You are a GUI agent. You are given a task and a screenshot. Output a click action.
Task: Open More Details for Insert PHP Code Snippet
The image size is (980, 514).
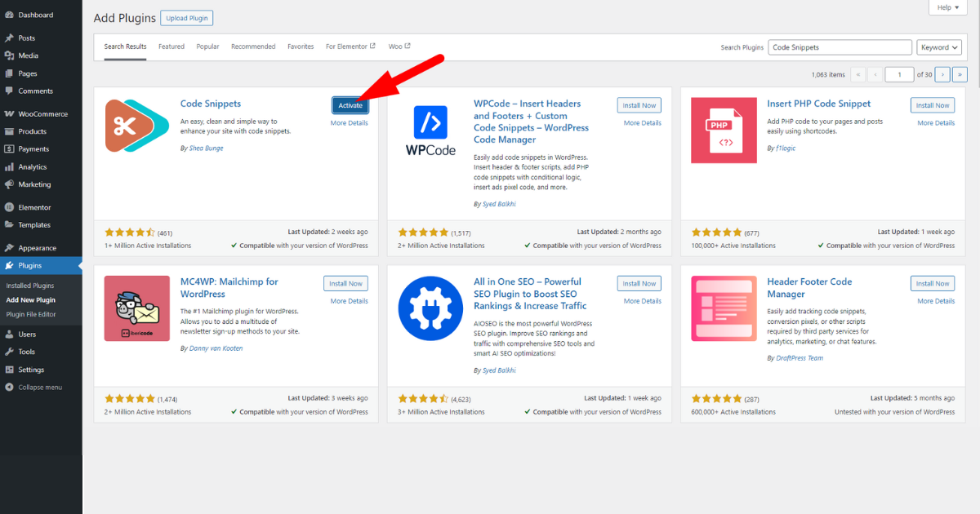936,123
